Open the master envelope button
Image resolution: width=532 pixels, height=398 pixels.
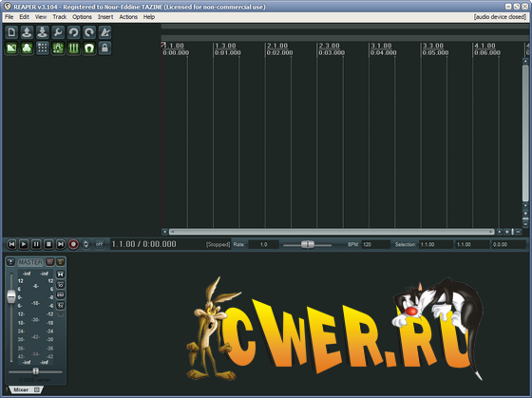tap(61, 295)
